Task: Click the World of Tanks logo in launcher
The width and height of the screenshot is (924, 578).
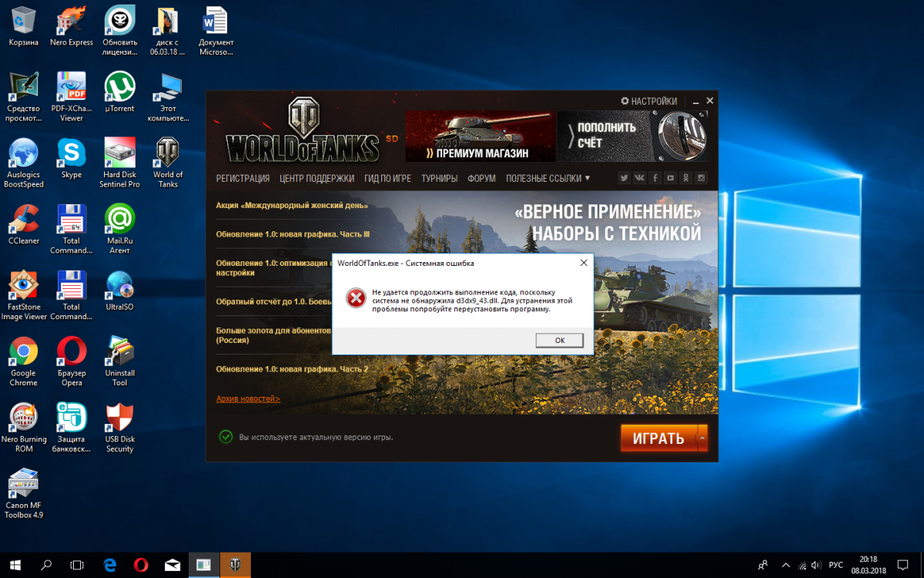Action: pyautogui.click(x=305, y=131)
